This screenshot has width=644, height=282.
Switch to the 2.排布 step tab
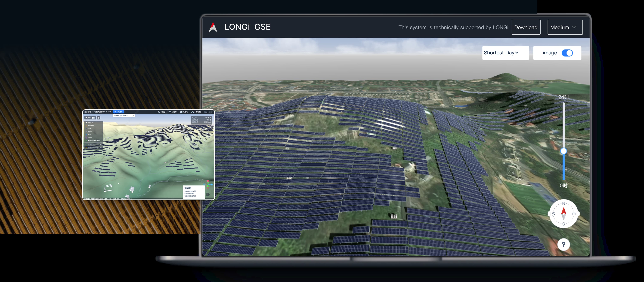click(x=173, y=112)
